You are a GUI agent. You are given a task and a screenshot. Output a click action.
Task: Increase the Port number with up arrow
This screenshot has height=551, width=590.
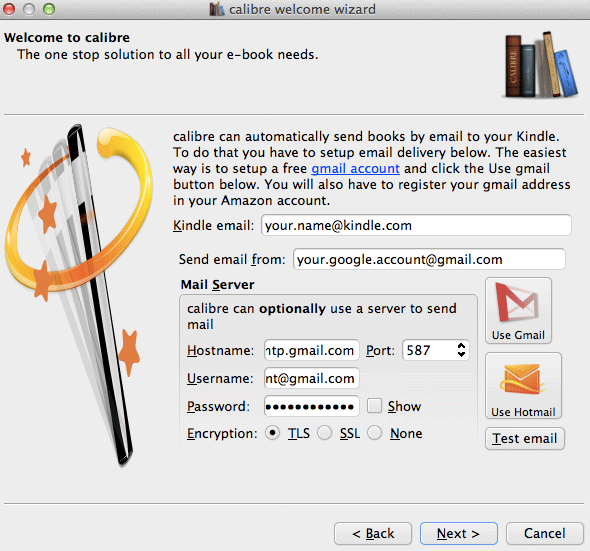(461, 345)
